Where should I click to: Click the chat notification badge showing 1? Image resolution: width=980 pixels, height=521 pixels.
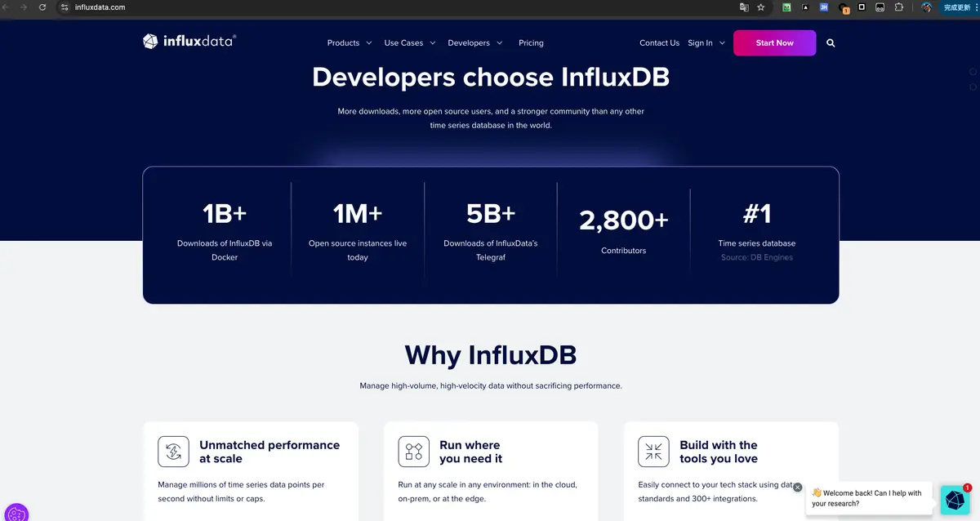tap(966, 486)
